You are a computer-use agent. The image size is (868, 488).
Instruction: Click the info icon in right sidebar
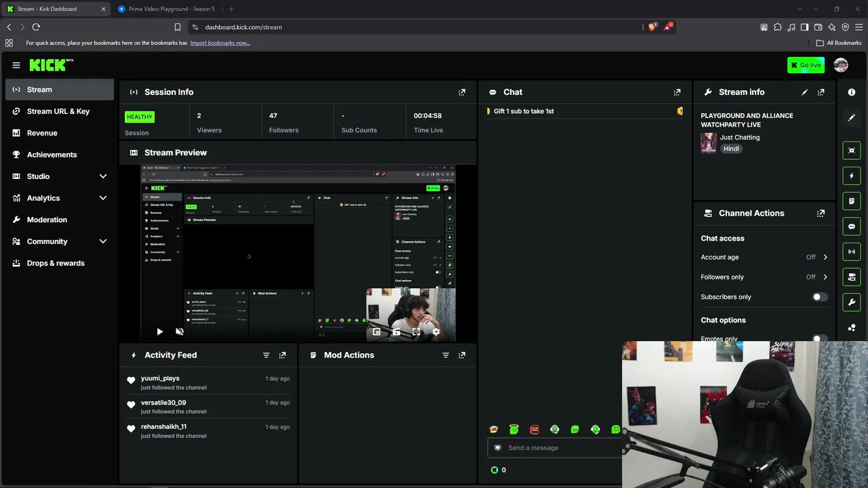point(852,92)
